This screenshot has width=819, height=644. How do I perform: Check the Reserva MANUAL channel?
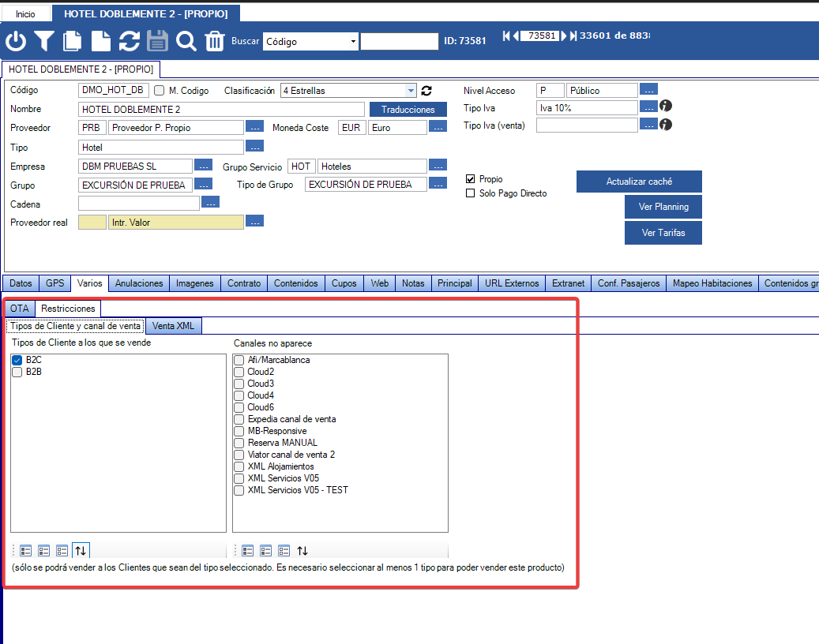pyautogui.click(x=239, y=443)
